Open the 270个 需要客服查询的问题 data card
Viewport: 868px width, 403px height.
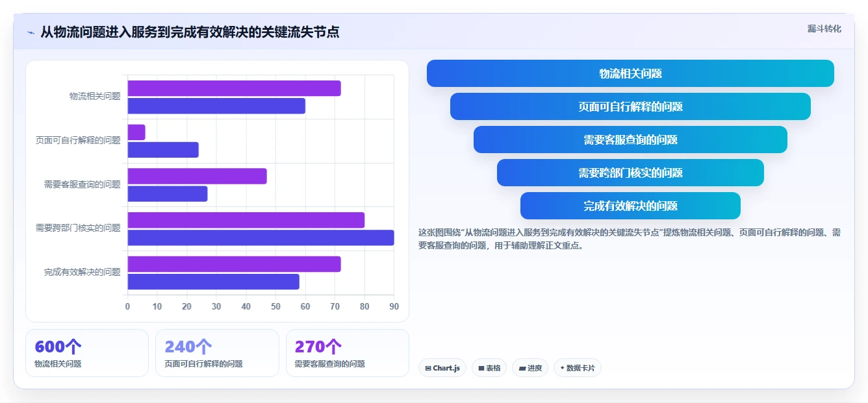348,353
